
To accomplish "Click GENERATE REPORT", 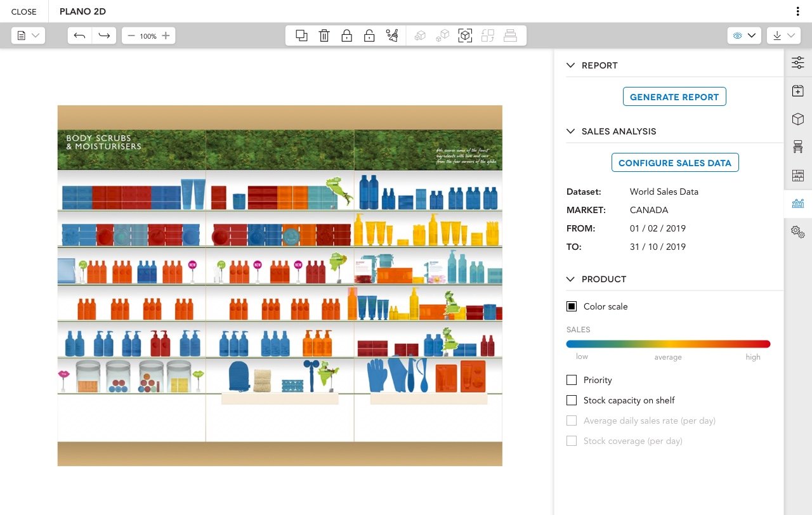I will pos(674,96).
